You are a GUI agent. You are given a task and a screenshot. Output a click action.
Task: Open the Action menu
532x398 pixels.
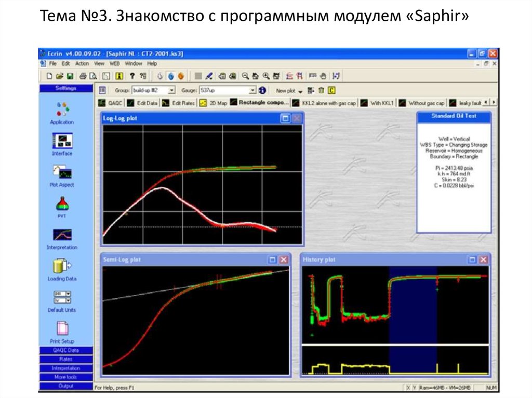coord(82,64)
